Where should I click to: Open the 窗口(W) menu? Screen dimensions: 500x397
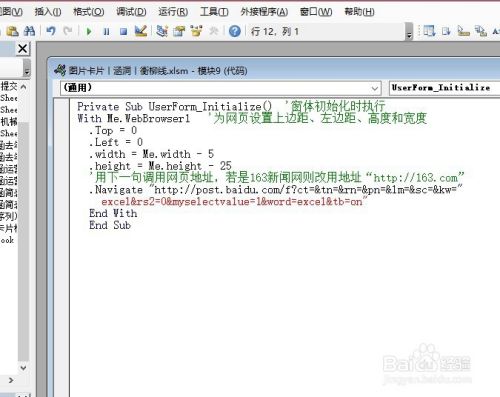coord(316,12)
